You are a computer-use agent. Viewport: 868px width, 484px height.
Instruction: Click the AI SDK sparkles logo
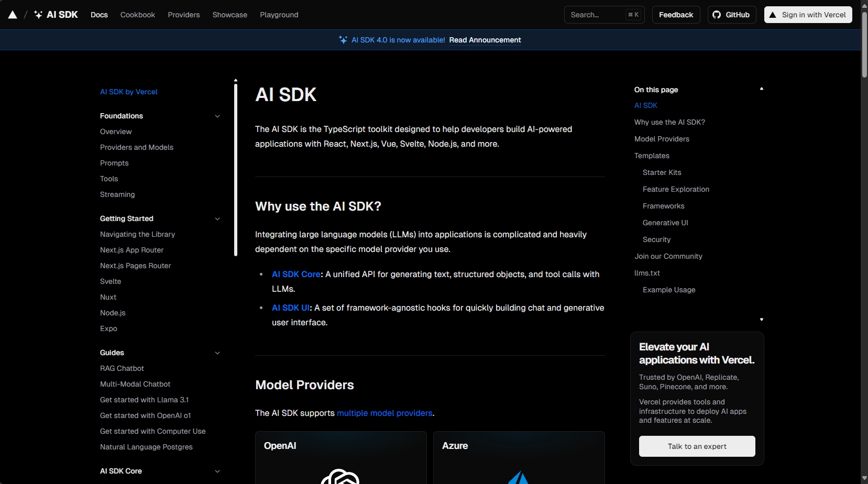37,14
